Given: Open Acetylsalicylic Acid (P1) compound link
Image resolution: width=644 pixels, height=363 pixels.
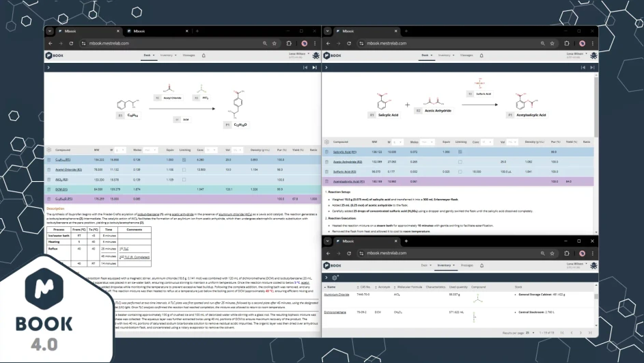Looking at the screenshot, I should [349, 181].
